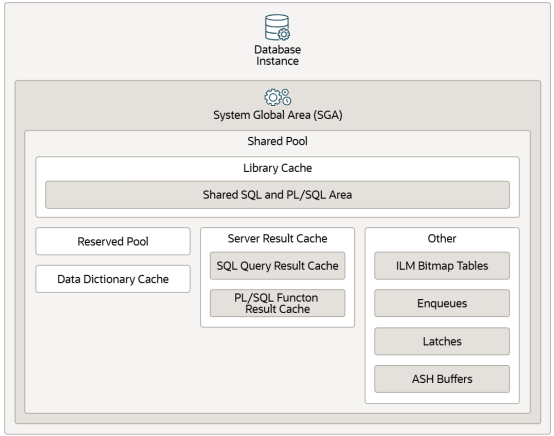The image size is (554, 436).
Task: Click the Server Result Cache heading
Action: [x=277, y=238]
